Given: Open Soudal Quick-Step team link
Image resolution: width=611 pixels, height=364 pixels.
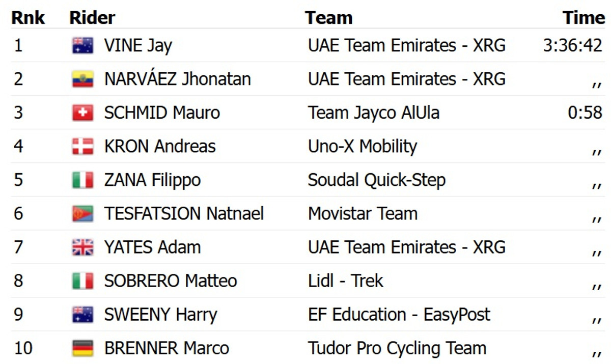Looking at the screenshot, I should 376,180.
